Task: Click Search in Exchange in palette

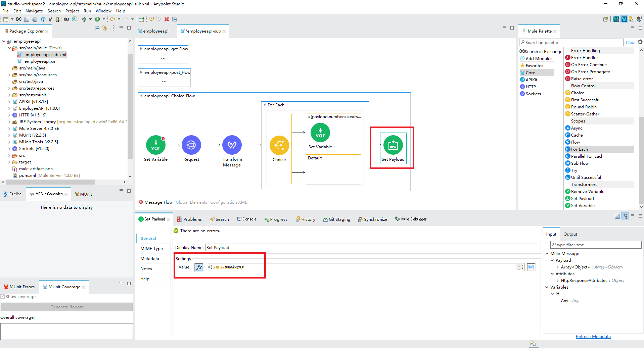Action: tap(541, 52)
